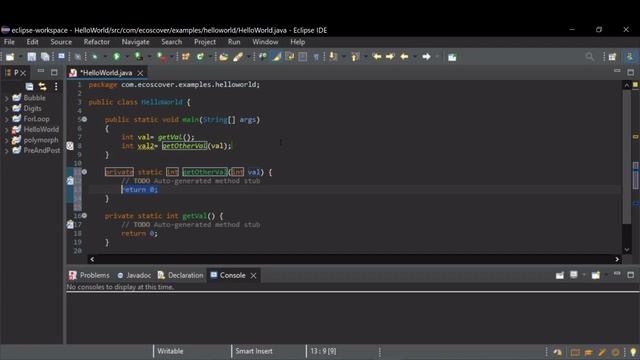Click the Search pencil toolbar icon
Image resolution: width=640 pixels, height=360 pixels.
pos(238,57)
